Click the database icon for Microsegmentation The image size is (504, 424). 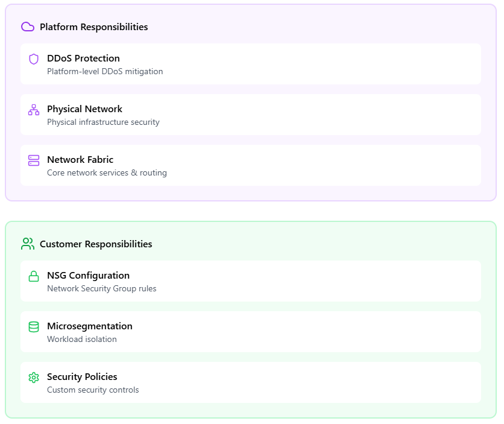pos(34,327)
